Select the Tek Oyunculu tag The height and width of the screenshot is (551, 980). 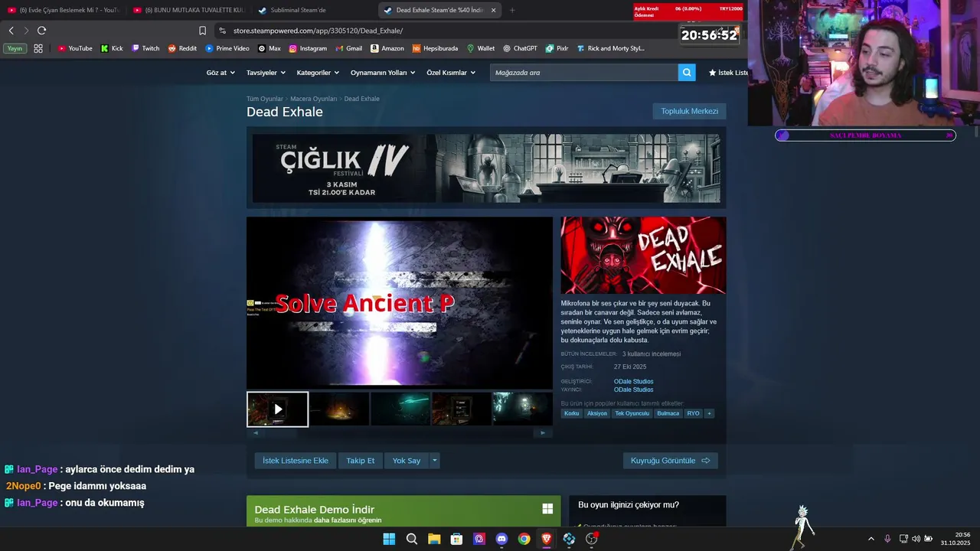[x=632, y=413]
